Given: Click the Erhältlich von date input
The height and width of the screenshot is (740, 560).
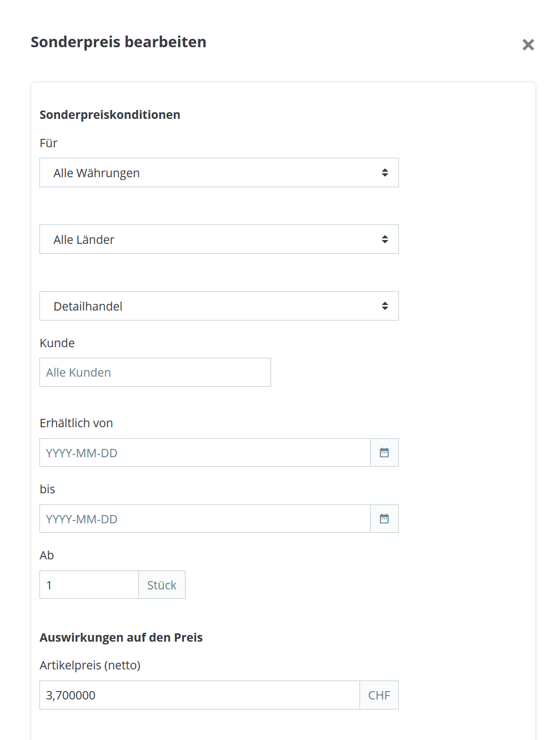Looking at the screenshot, I should (204, 453).
